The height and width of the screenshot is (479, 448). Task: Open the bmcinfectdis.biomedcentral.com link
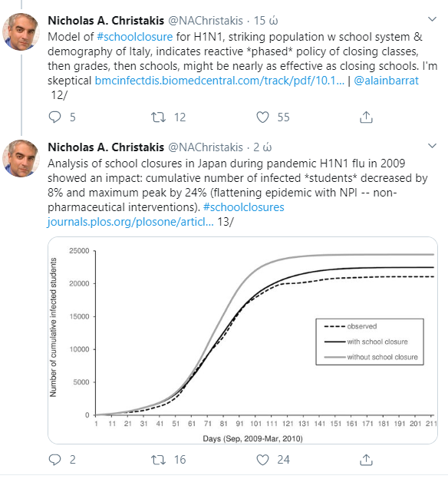(x=219, y=81)
